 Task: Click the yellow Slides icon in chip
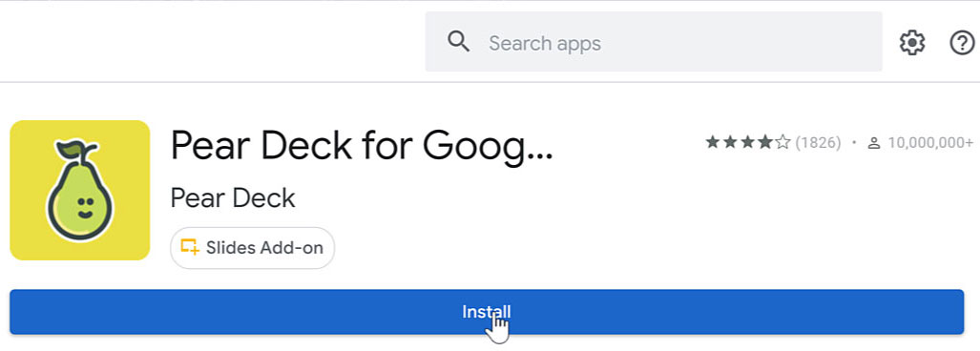point(189,247)
